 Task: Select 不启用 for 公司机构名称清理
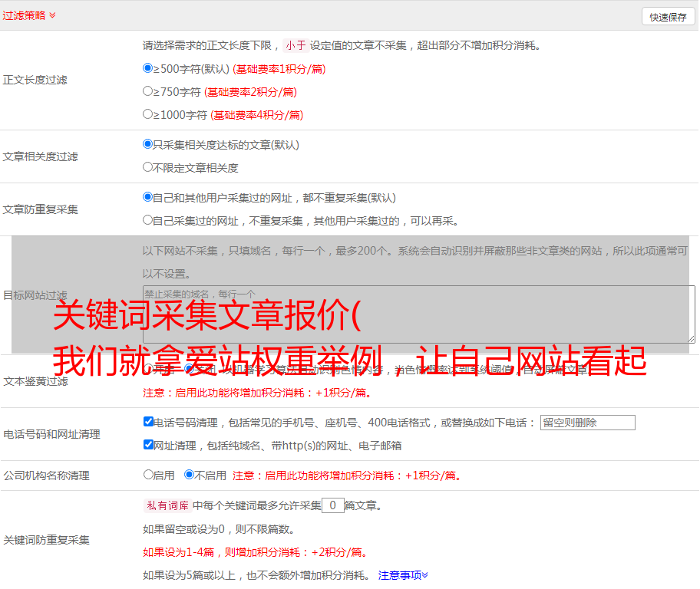pos(190,475)
